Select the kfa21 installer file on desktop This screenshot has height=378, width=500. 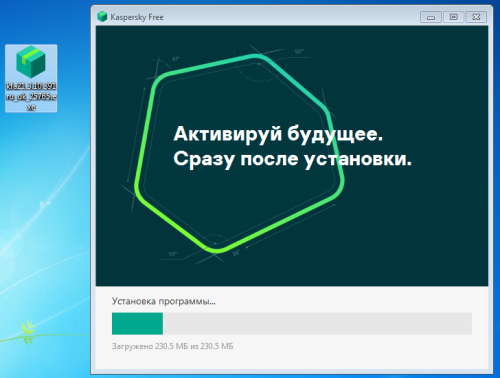(x=31, y=78)
